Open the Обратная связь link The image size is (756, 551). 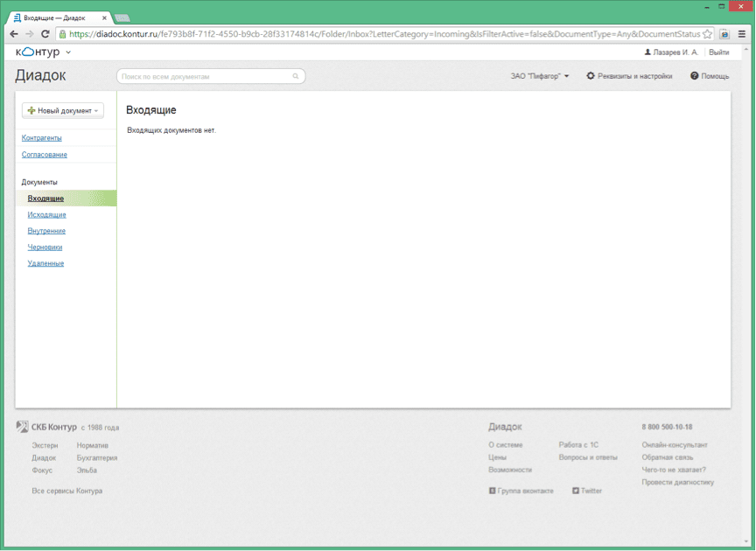coord(668,457)
